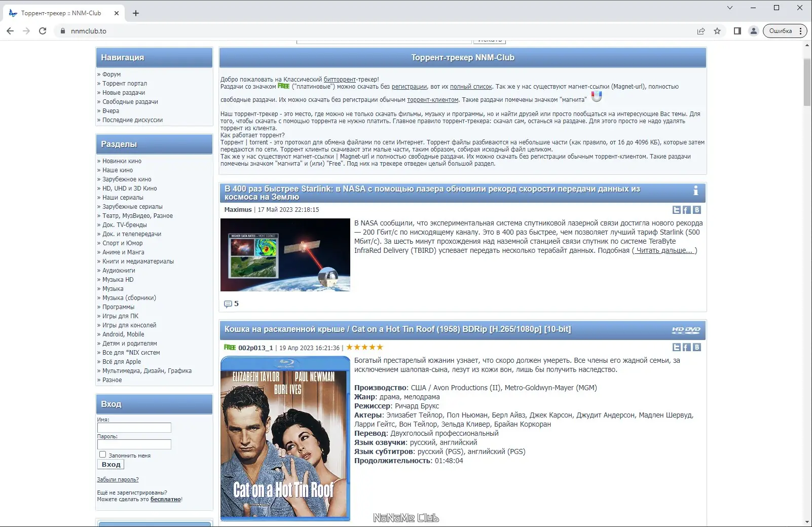The width and height of the screenshot is (812, 527).
Task: Open the Chrome three-dot menu
Action: tap(801, 31)
